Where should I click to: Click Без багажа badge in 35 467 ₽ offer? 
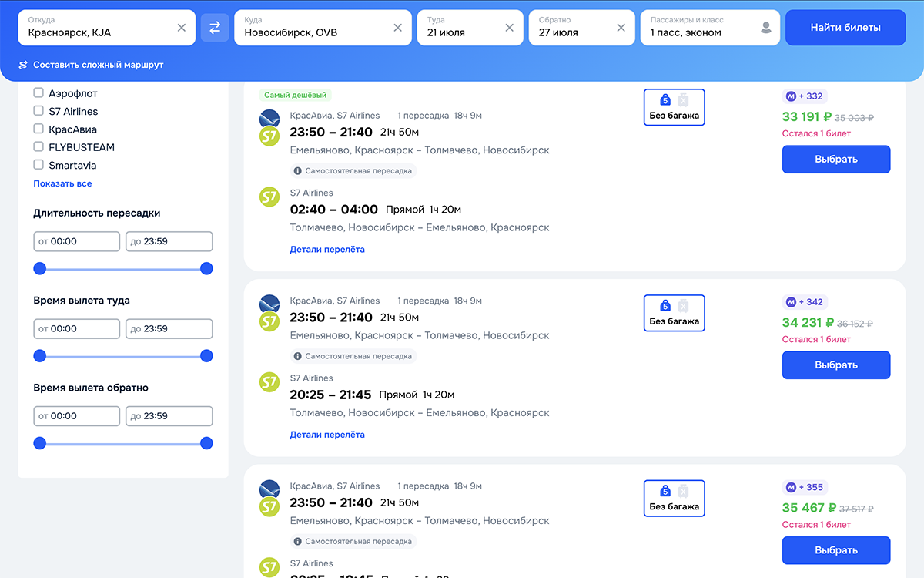point(675,499)
